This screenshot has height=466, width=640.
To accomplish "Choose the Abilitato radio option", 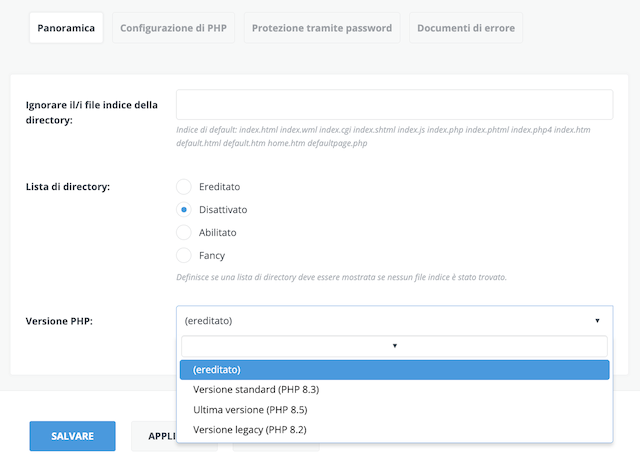I will tap(184, 233).
